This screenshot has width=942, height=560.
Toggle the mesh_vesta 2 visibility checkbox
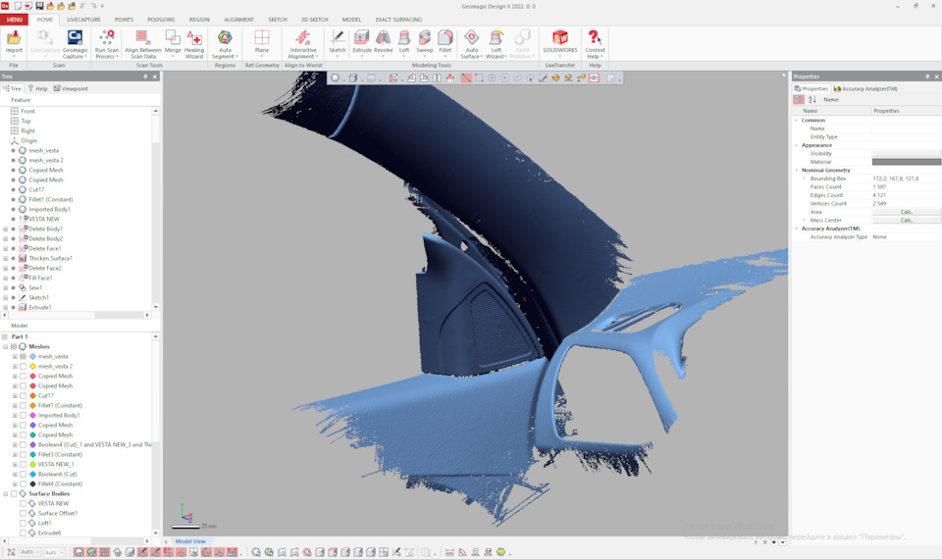[x=24, y=366]
